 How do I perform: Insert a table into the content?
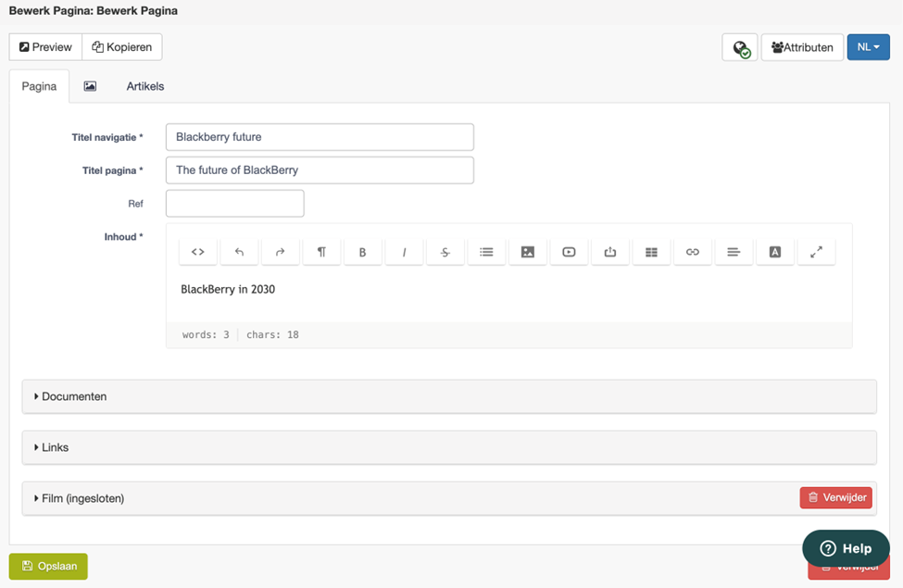click(651, 252)
